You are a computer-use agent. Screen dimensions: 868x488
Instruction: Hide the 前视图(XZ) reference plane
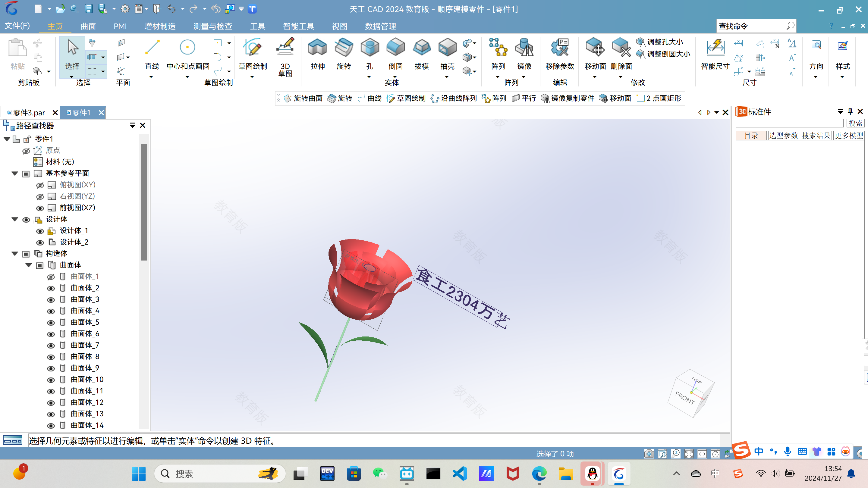tap(40, 208)
